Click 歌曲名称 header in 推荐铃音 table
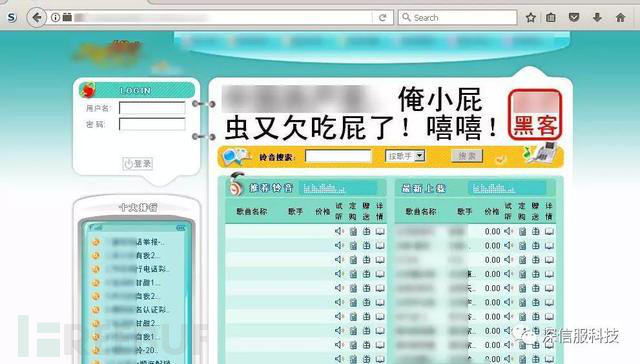640x364 pixels. point(251,211)
